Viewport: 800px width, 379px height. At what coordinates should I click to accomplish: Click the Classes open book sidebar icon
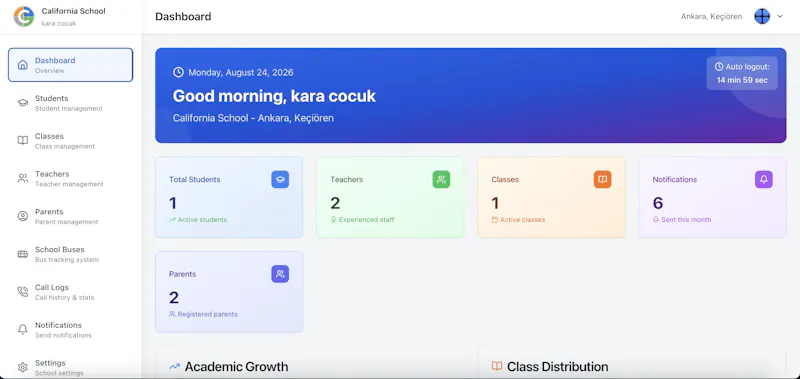tap(22, 140)
